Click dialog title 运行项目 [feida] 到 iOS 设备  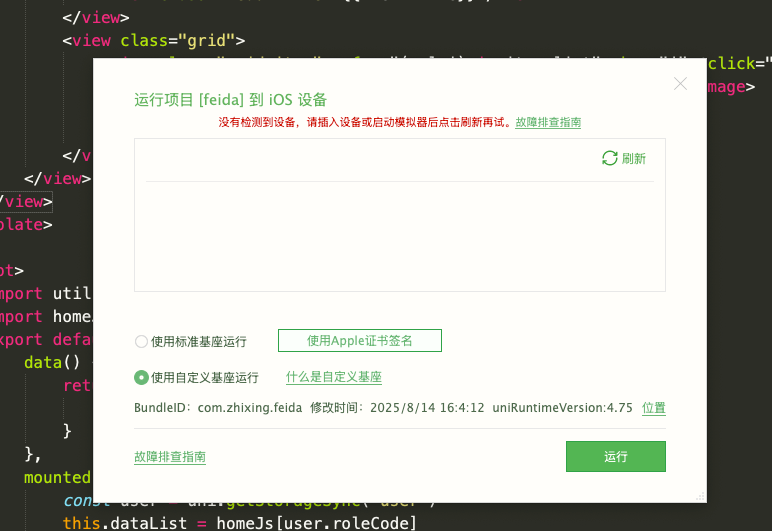pyautogui.click(x=230, y=100)
